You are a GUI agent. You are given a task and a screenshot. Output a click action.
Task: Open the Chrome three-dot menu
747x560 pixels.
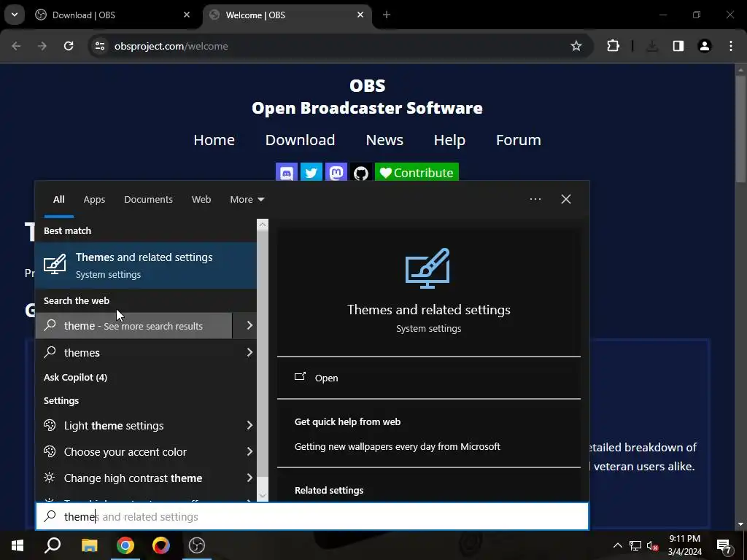pyautogui.click(x=731, y=46)
